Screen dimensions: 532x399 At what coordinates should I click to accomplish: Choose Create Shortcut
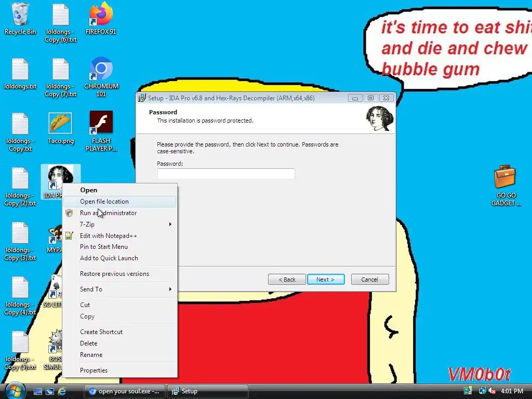pyautogui.click(x=120, y=332)
